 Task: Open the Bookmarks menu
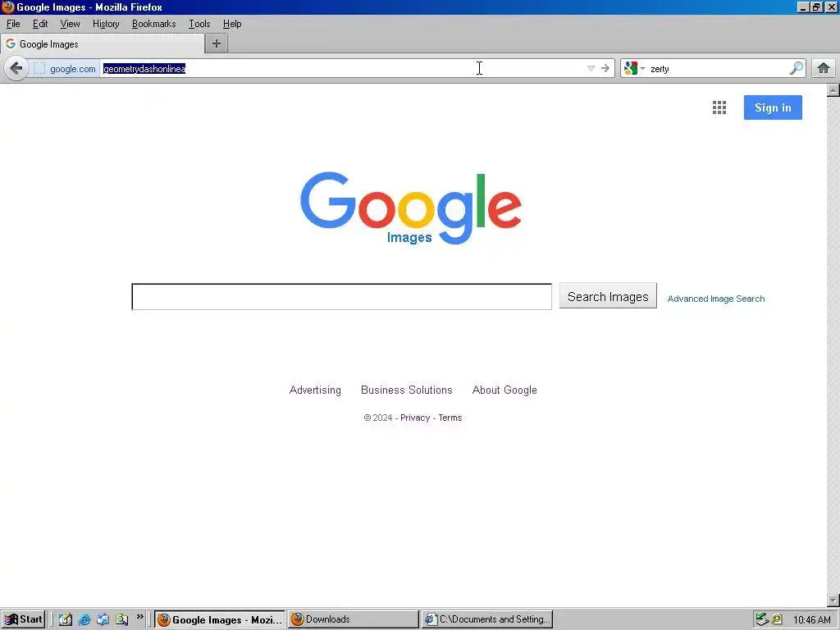point(153,24)
